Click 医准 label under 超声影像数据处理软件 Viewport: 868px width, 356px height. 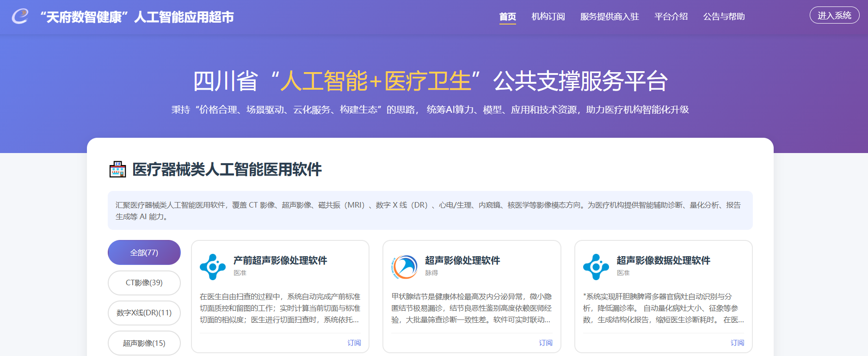click(x=623, y=273)
